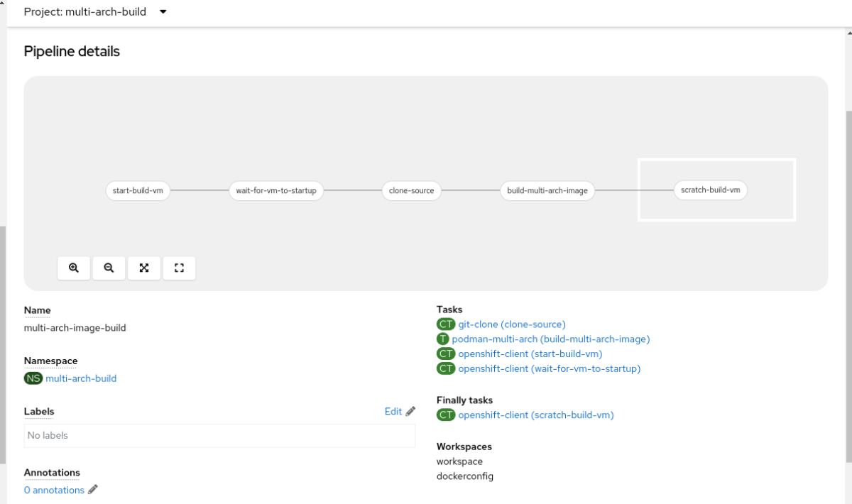Image resolution: width=852 pixels, height=504 pixels.
Task: Reset the pipeline visualization view
Action: tap(179, 268)
